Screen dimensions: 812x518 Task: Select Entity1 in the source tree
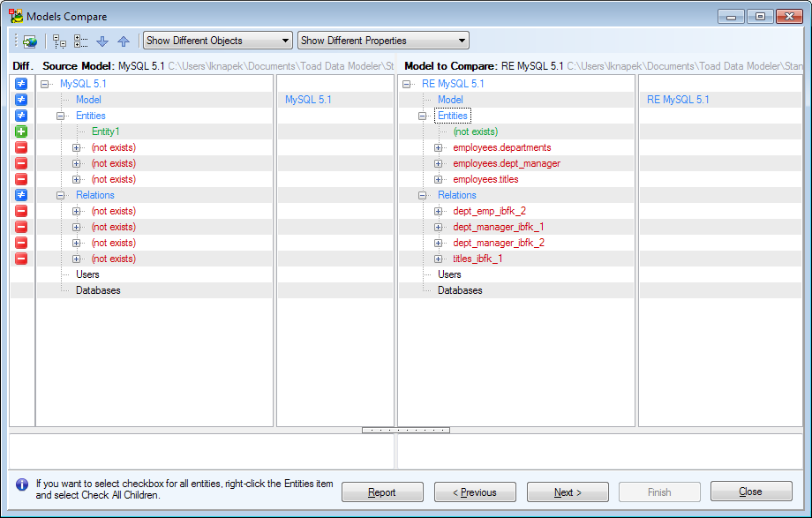point(106,131)
